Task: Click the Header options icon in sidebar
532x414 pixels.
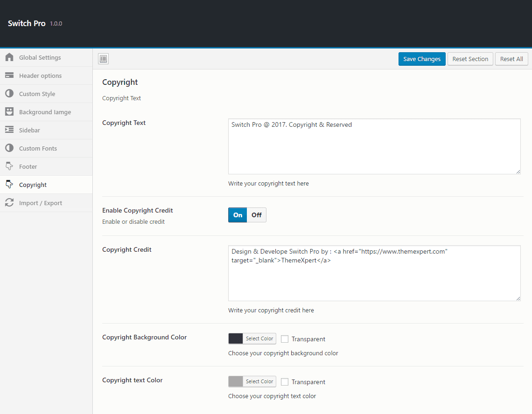Action: coord(9,76)
